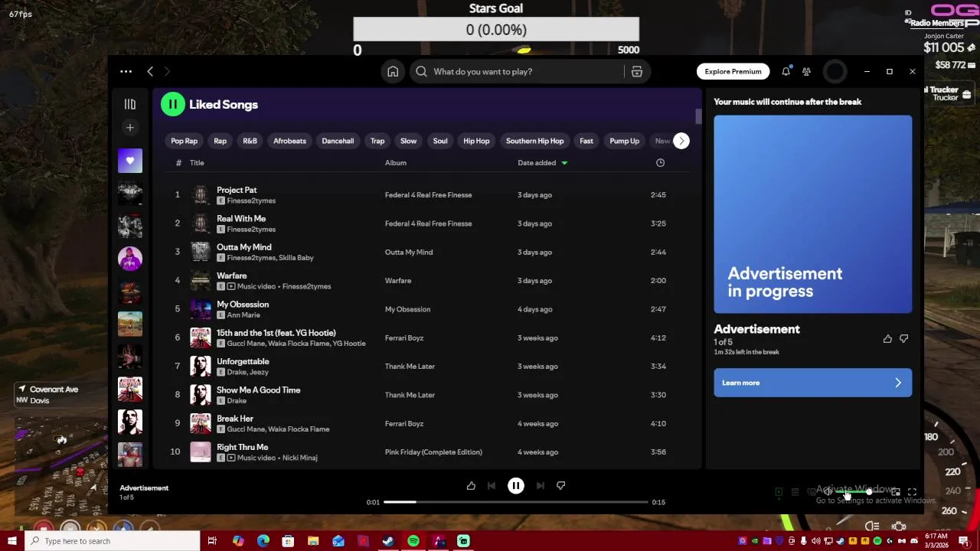The image size is (980, 551).
Task: Click thumbs down in the player bar
Action: 560,485
